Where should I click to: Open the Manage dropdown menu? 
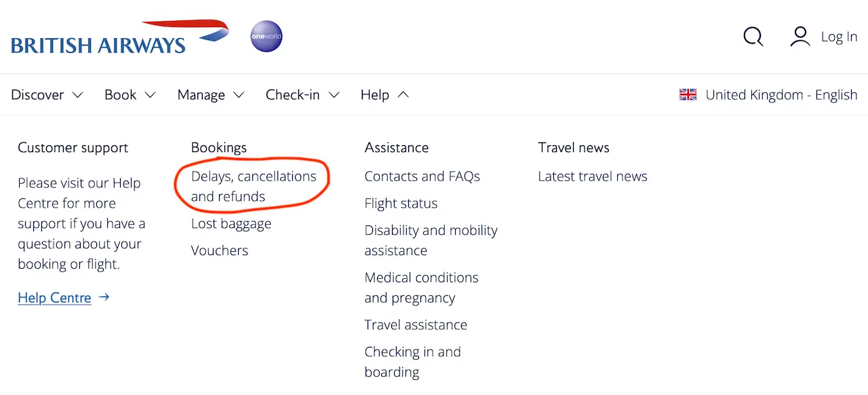click(210, 95)
